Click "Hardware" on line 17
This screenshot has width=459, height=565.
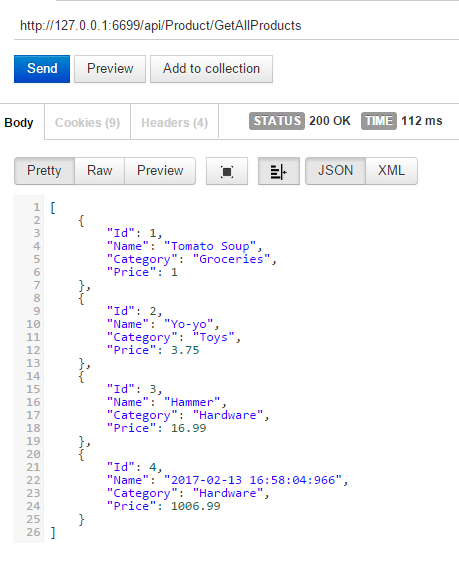tap(228, 415)
